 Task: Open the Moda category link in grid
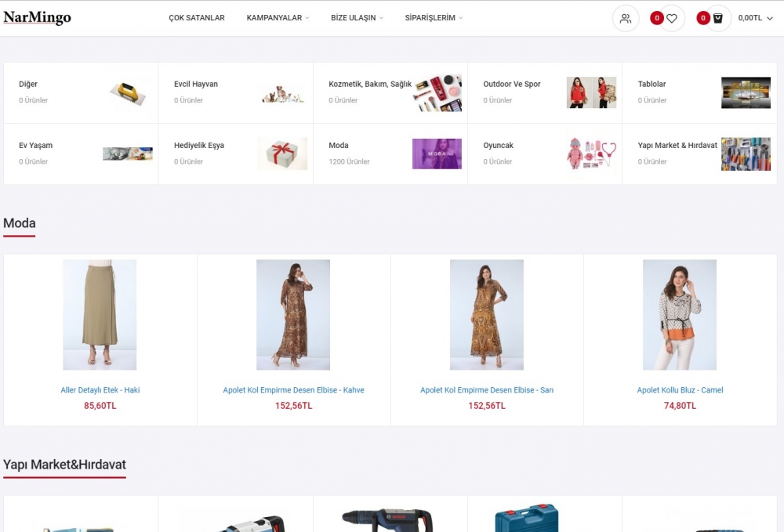coord(339,146)
